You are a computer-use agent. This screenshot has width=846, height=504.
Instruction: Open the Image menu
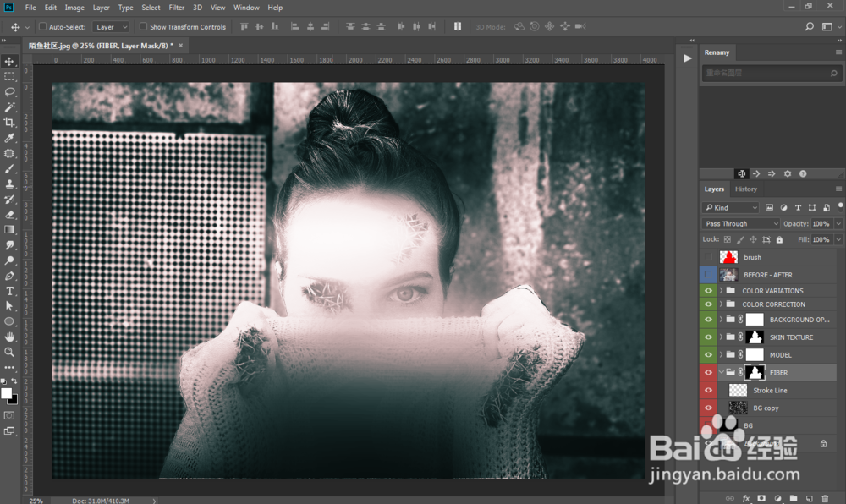[74, 8]
